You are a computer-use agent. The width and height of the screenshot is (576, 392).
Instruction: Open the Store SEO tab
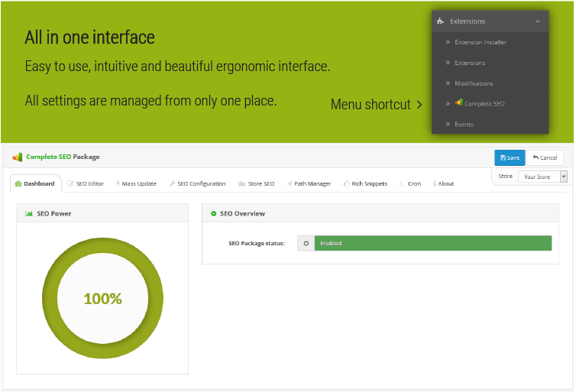[x=256, y=183]
